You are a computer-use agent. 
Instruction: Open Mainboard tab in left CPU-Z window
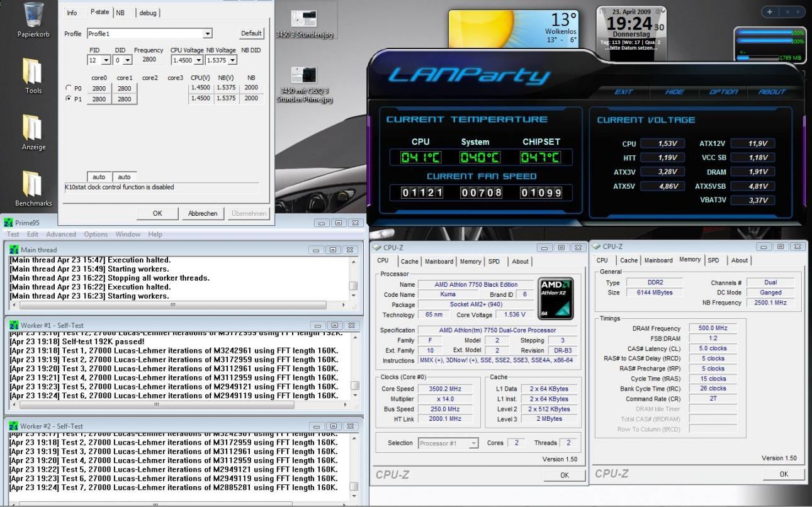tap(439, 262)
